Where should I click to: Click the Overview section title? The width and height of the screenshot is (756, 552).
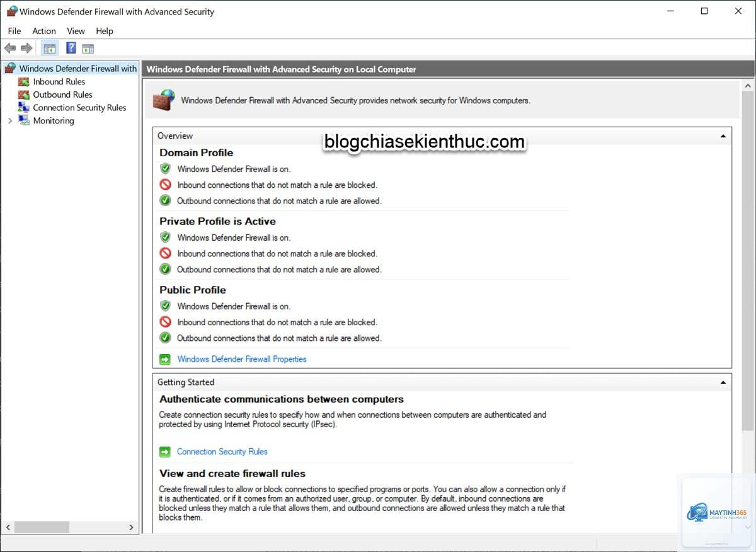pos(175,136)
